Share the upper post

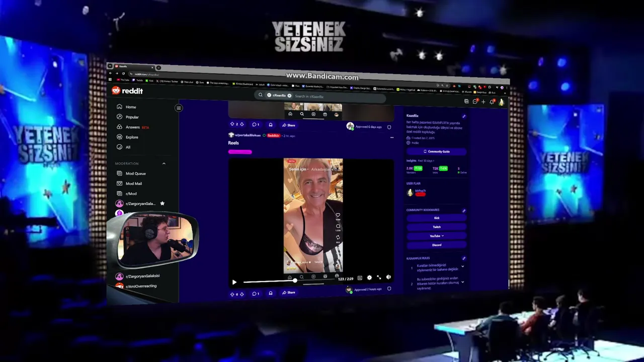pyautogui.click(x=288, y=125)
